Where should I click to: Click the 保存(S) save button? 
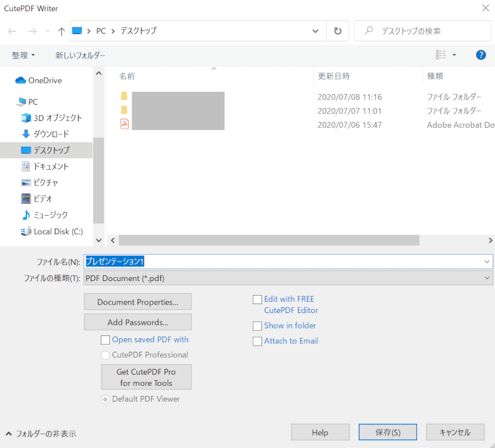[387, 432]
